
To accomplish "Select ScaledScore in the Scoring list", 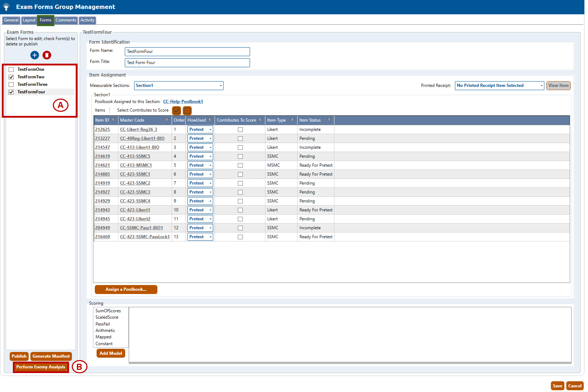I will pyautogui.click(x=107, y=317).
